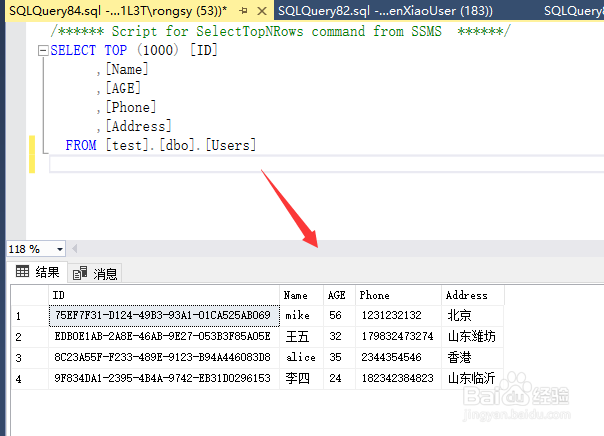
Task: Click the TOP keyword in the query
Action: (x=116, y=50)
